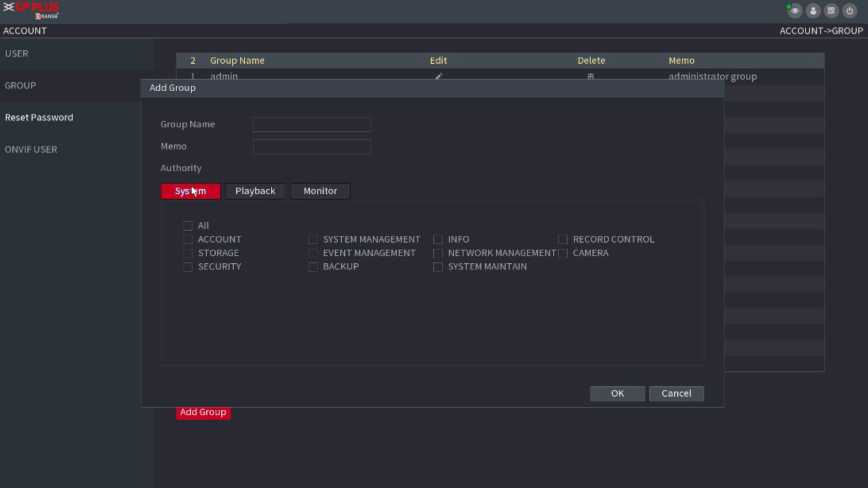
Task: Cancel the Add Group dialog
Action: (676, 393)
